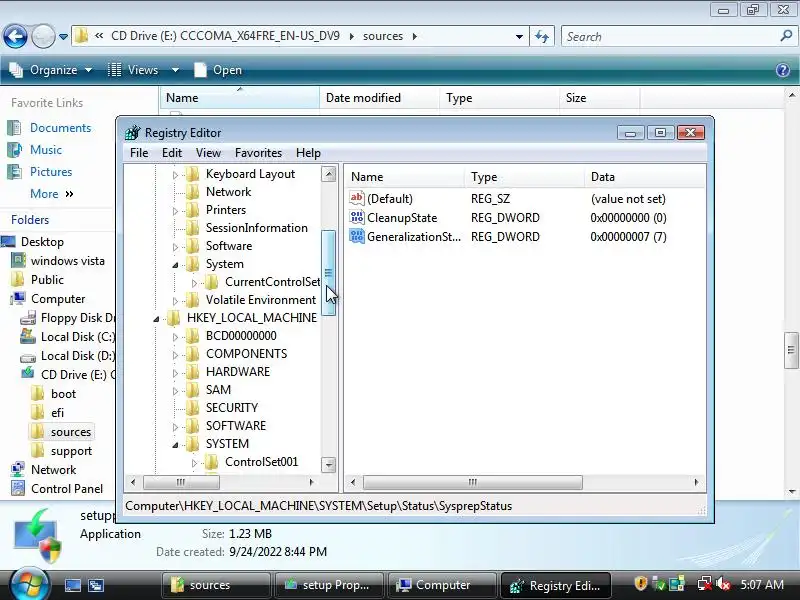The image size is (800, 600).
Task: Select the SessionInformation key folder icon
Action: (x=192, y=228)
